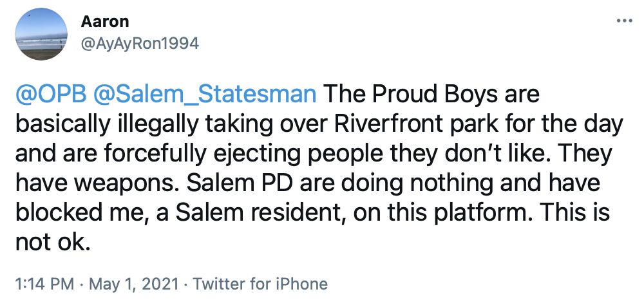Screen dimensions: 644x305
Task: Click the phrase "They have weapons"
Action: click(567, 156)
